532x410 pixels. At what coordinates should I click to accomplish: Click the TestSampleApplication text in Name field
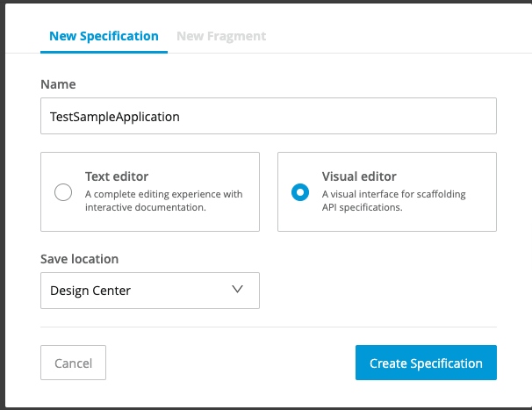point(115,116)
